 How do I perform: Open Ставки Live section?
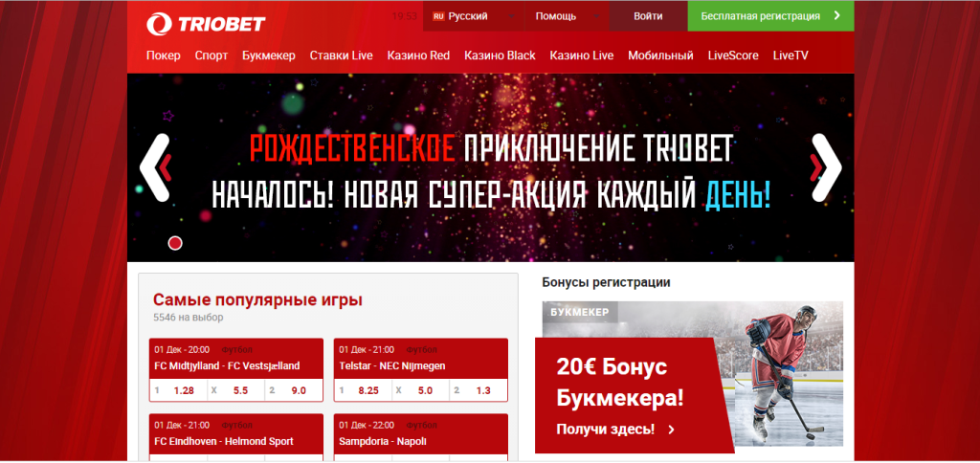click(x=342, y=55)
